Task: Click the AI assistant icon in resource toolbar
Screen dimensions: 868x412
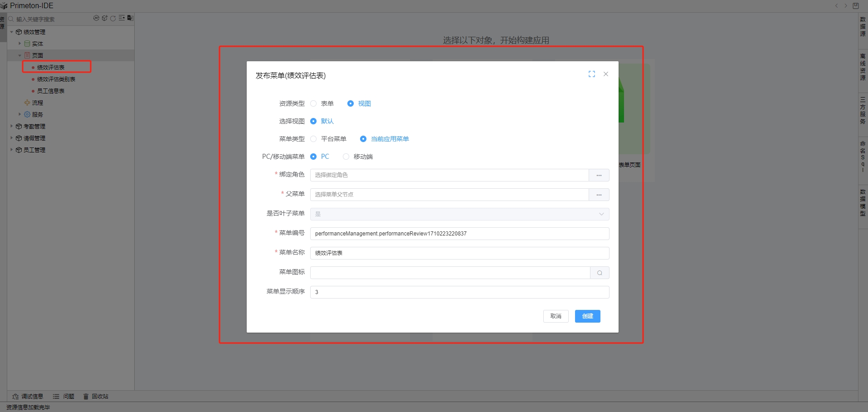Action: click(x=96, y=18)
